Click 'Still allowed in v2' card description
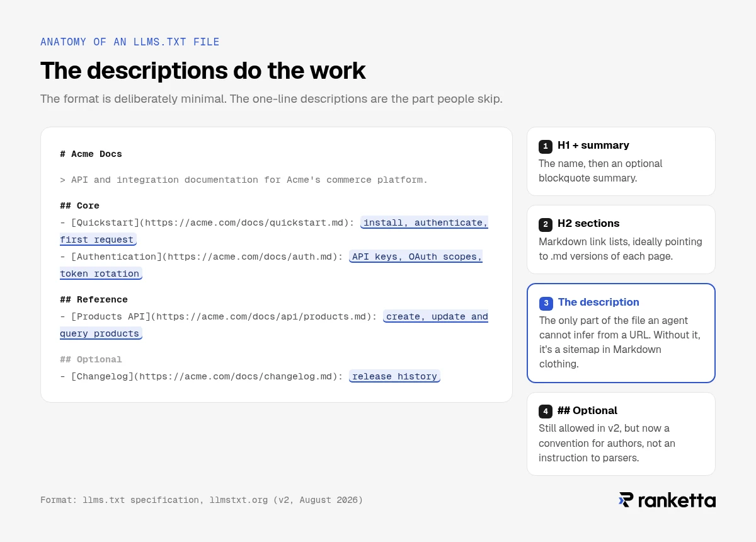This screenshot has width=756, height=542. [607, 443]
